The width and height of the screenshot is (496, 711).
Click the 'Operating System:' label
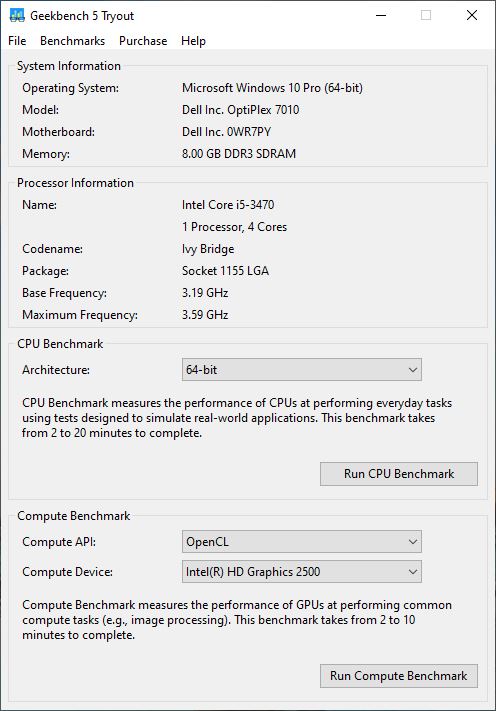70,88
